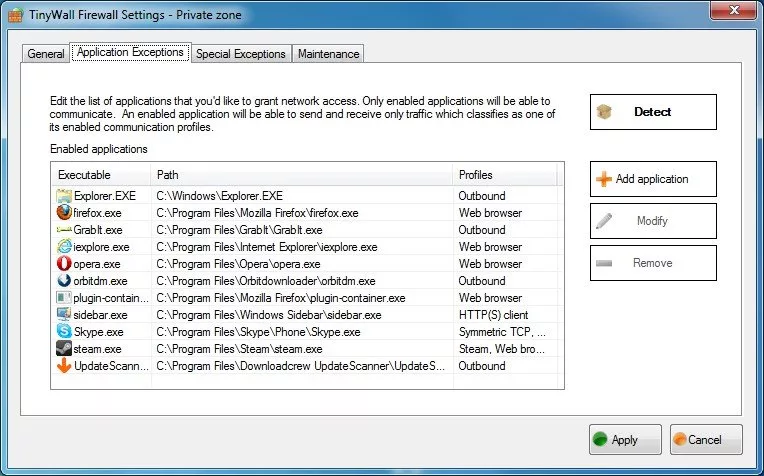Open the Maintenance tab

click(328, 54)
